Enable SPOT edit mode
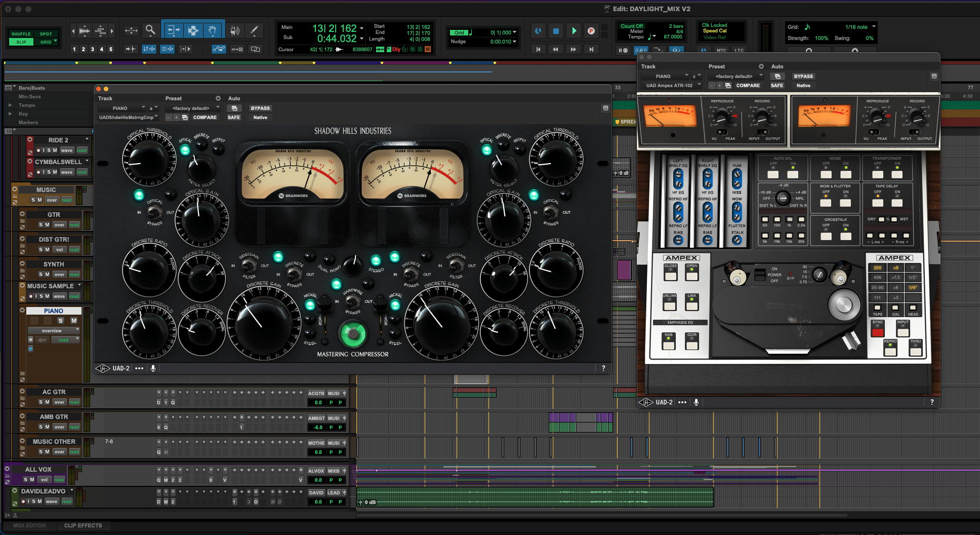The width and height of the screenshot is (980, 535). pos(46,34)
